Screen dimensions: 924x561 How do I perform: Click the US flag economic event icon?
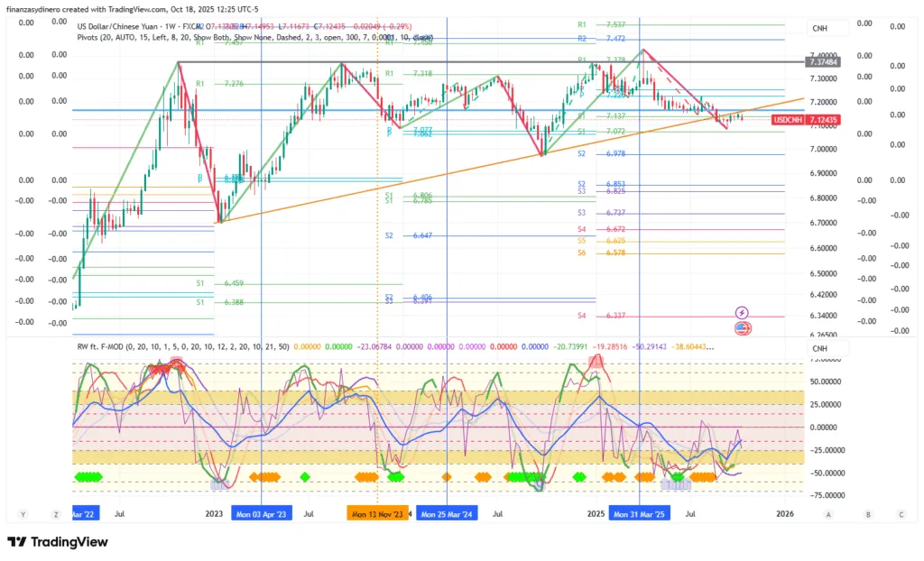pyautogui.click(x=742, y=326)
